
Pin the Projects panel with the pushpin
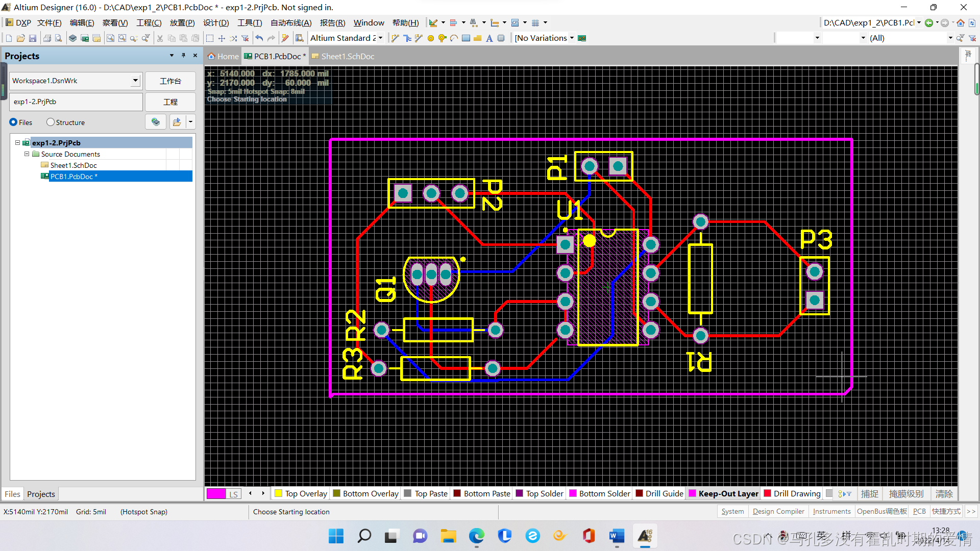pos(183,56)
